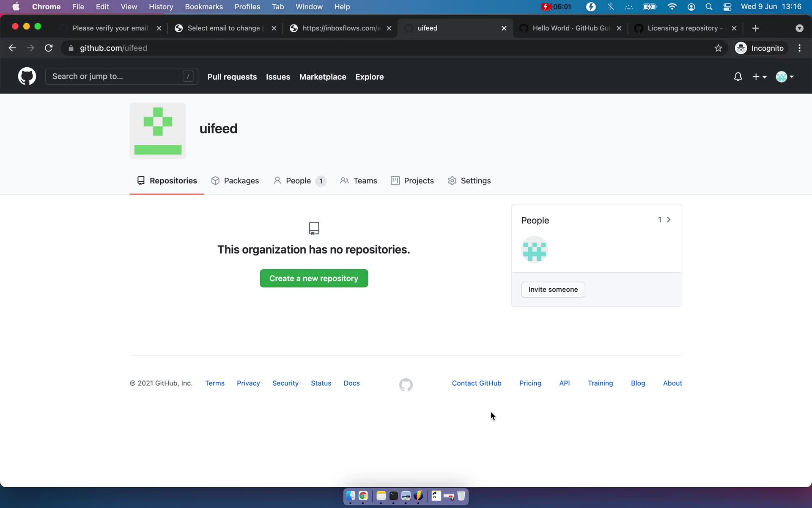Close the Licensing a repository tab
This screenshot has height=508, width=812.
point(734,28)
